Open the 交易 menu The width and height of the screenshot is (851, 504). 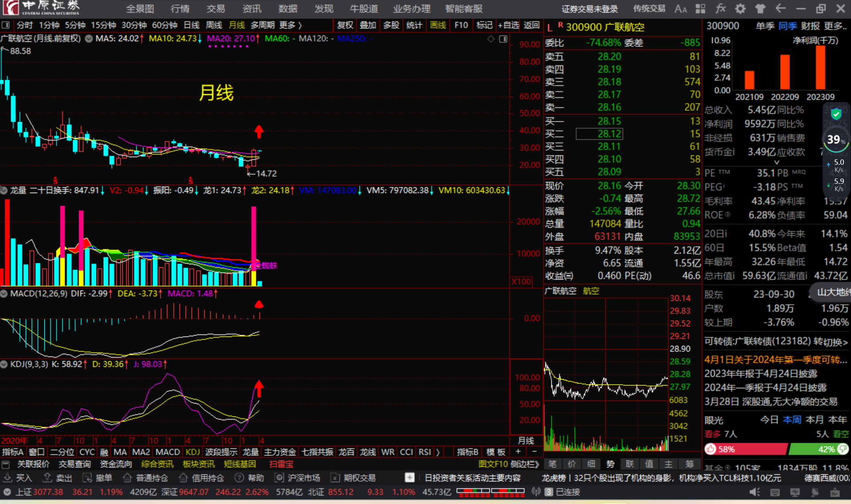(216, 9)
